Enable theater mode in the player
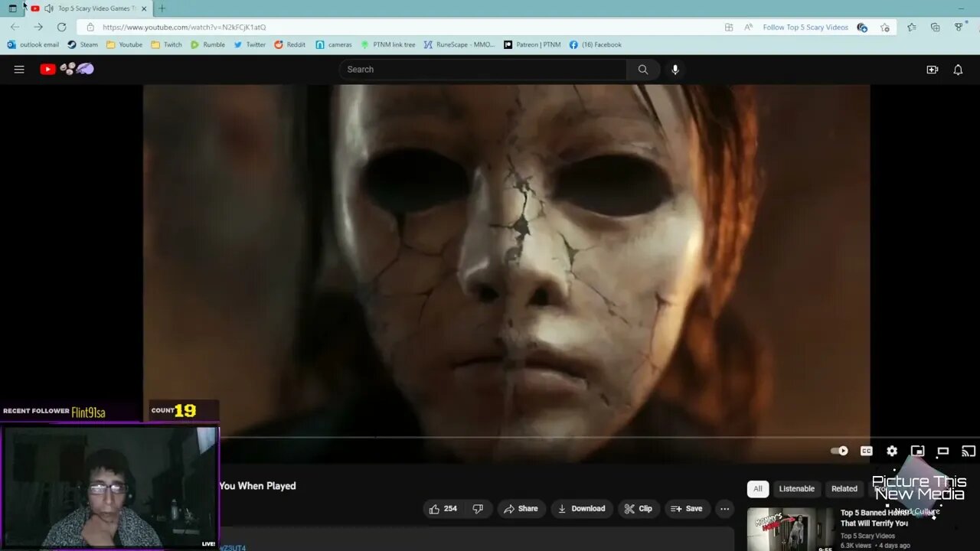Image resolution: width=980 pixels, height=551 pixels. pos(943,451)
